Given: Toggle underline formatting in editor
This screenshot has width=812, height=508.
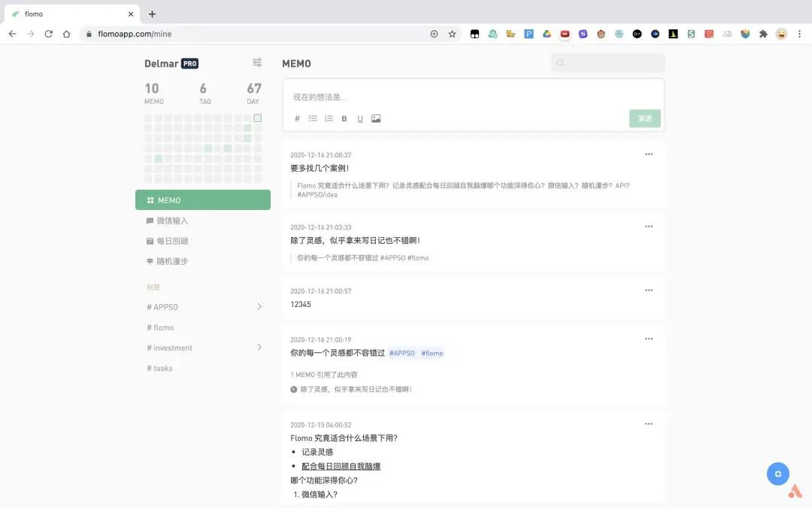Looking at the screenshot, I should coord(360,119).
